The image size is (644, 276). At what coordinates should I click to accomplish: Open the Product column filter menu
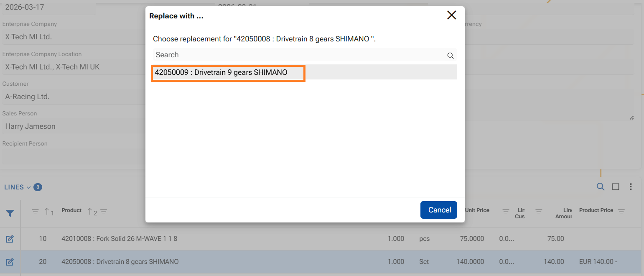point(104,212)
